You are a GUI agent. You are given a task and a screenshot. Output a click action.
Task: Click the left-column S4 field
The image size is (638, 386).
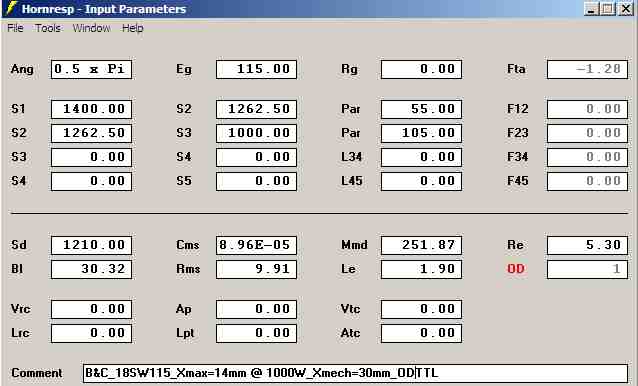coord(92,181)
